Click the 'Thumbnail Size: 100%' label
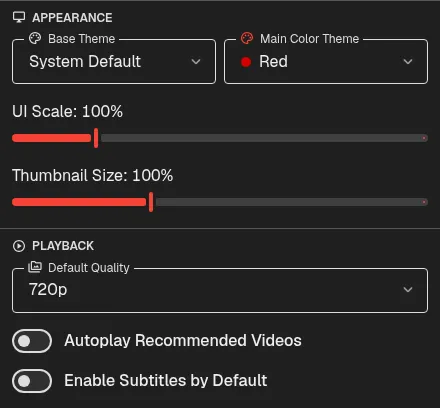Image resolution: width=440 pixels, height=408 pixels. [x=92, y=175]
